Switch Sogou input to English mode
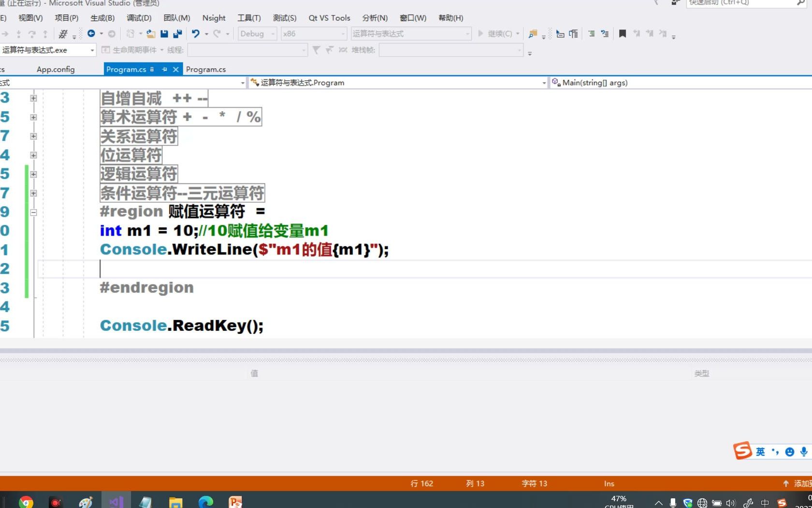Image resolution: width=812 pixels, height=508 pixels. coord(760,452)
